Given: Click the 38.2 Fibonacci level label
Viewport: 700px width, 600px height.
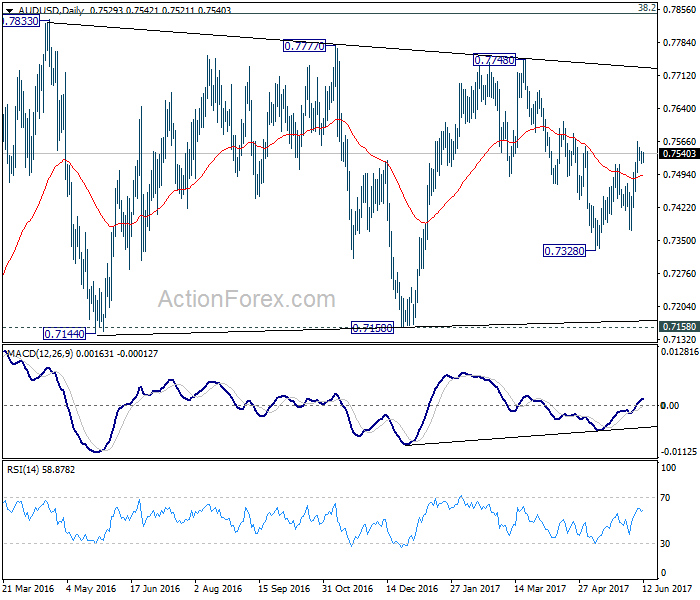Looking at the screenshot, I should pos(647,8).
